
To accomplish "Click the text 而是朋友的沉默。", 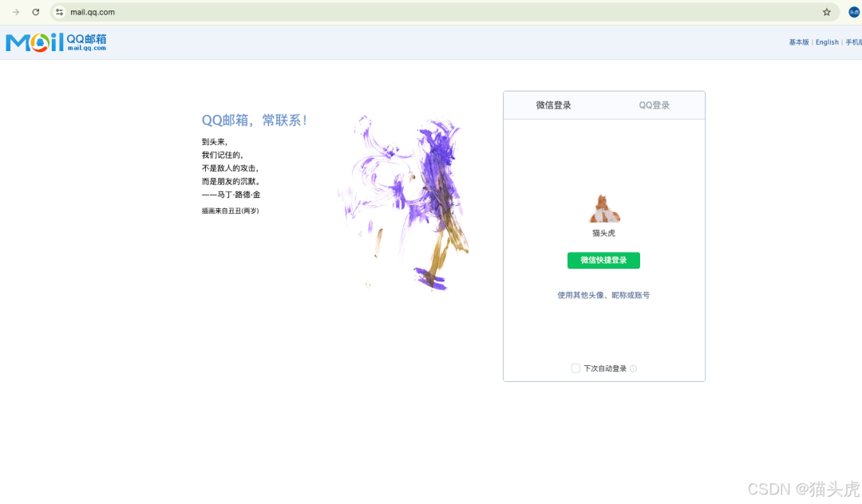I will pyautogui.click(x=231, y=182).
